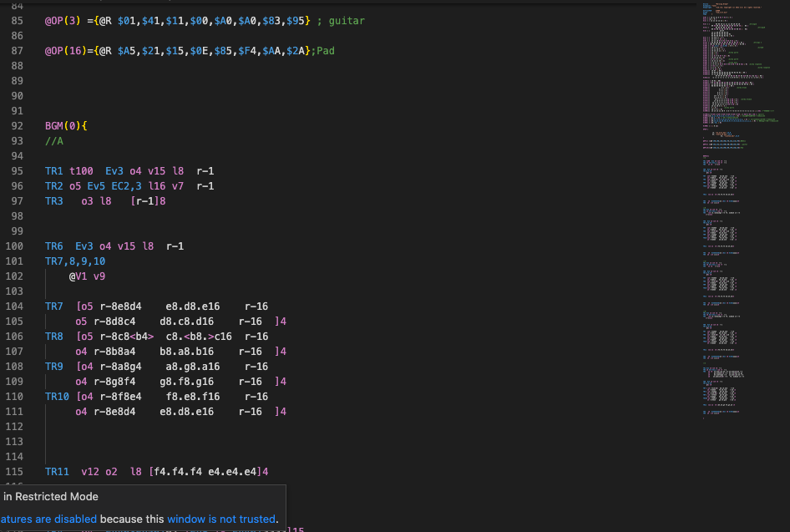790x532 pixels.
Task: Click '@OP(3)' definition at line 85
Action: coord(63,20)
